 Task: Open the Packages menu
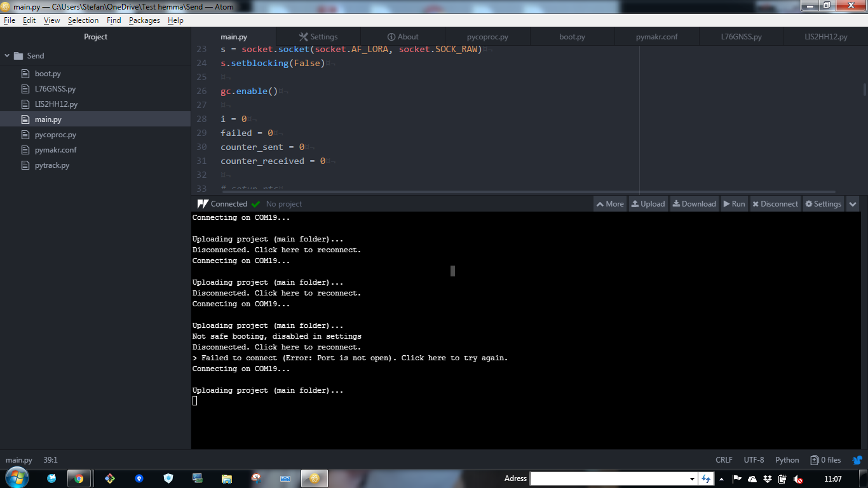point(144,20)
